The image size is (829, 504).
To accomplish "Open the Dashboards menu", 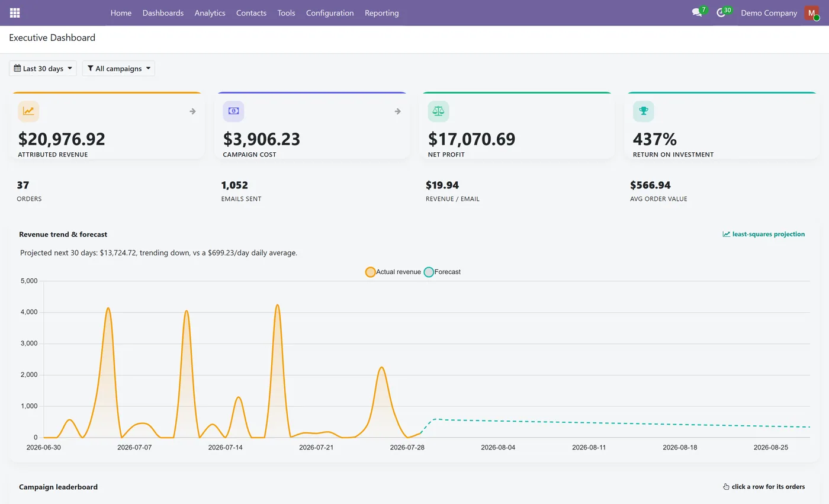I will (x=163, y=12).
